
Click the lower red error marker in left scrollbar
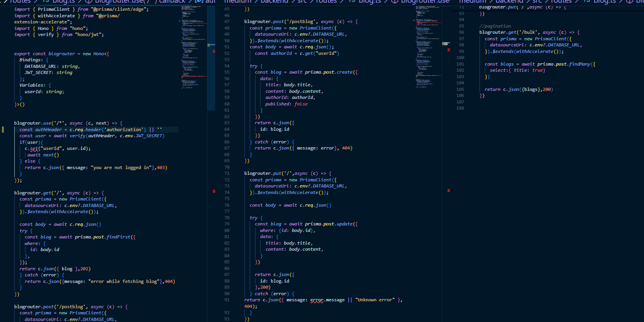point(214,191)
